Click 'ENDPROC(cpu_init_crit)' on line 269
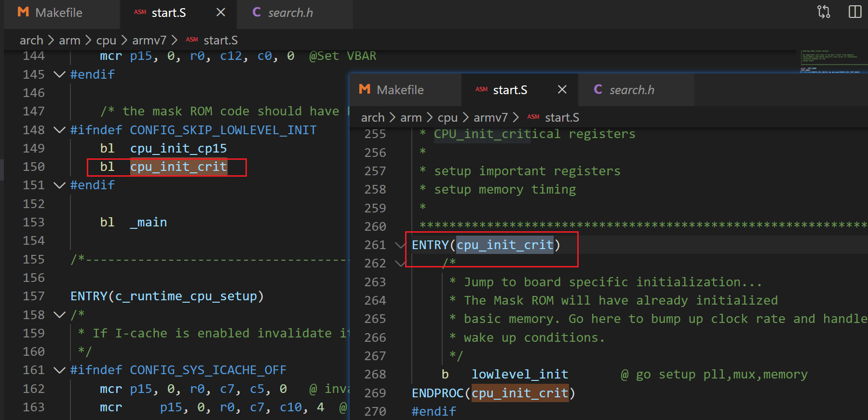 [494, 393]
